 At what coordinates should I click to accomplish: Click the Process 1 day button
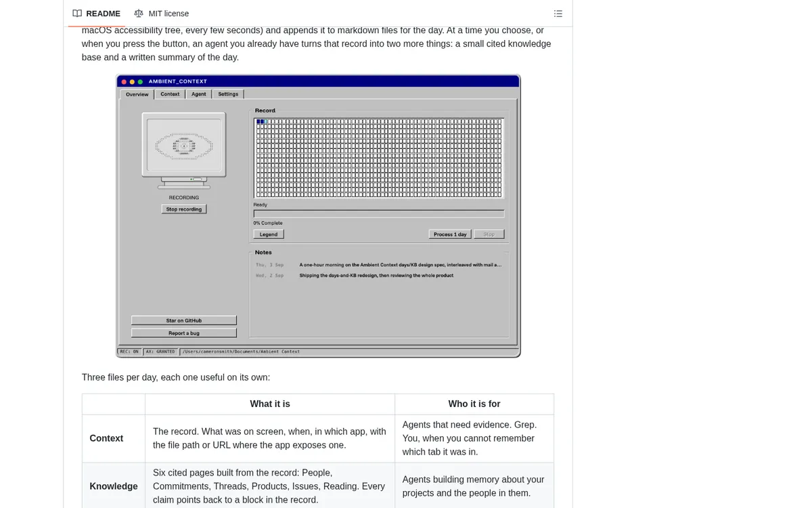pyautogui.click(x=450, y=234)
